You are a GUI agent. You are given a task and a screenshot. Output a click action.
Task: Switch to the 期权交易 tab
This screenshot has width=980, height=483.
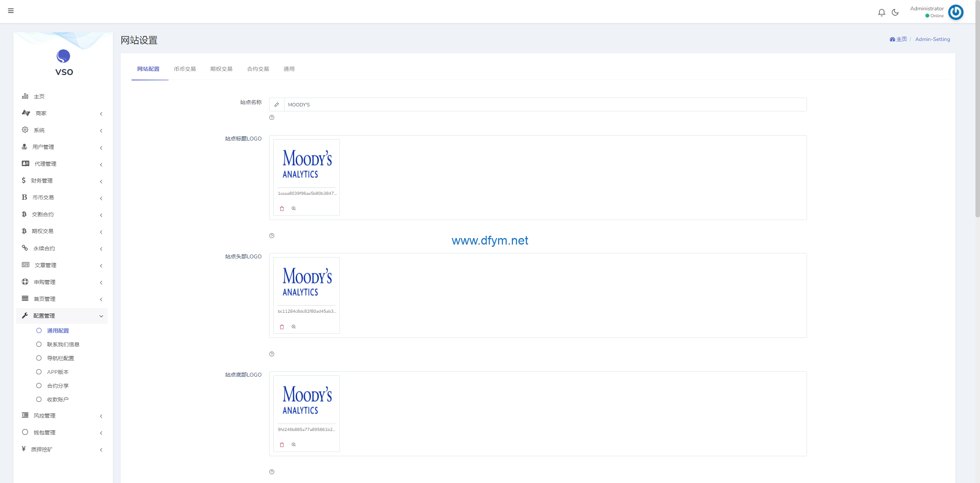221,69
